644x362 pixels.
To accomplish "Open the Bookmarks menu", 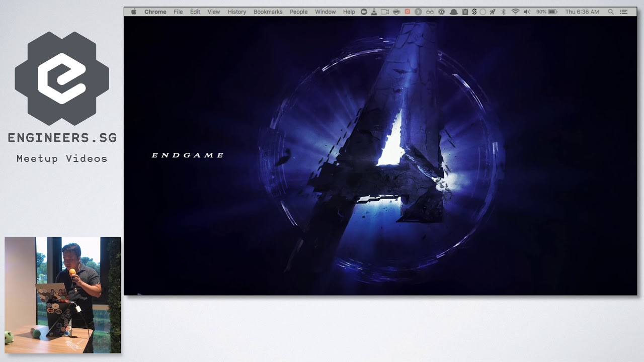I will tap(268, 12).
